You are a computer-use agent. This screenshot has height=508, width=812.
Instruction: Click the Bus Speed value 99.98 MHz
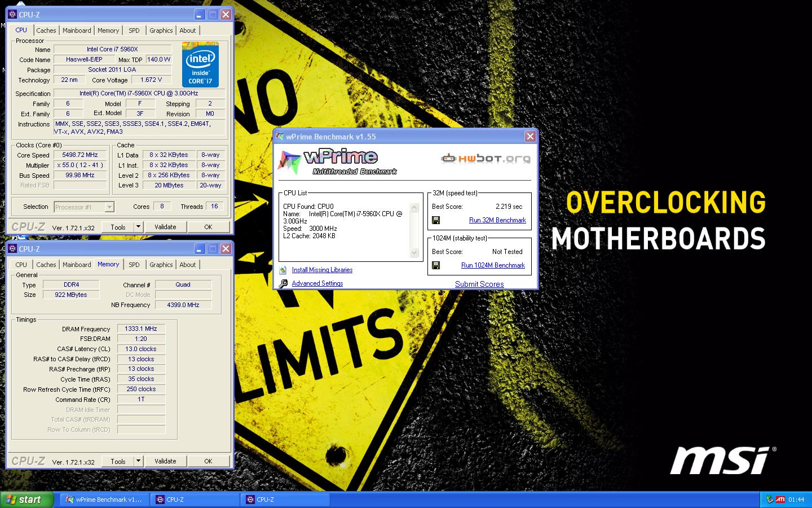(x=80, y=175)
